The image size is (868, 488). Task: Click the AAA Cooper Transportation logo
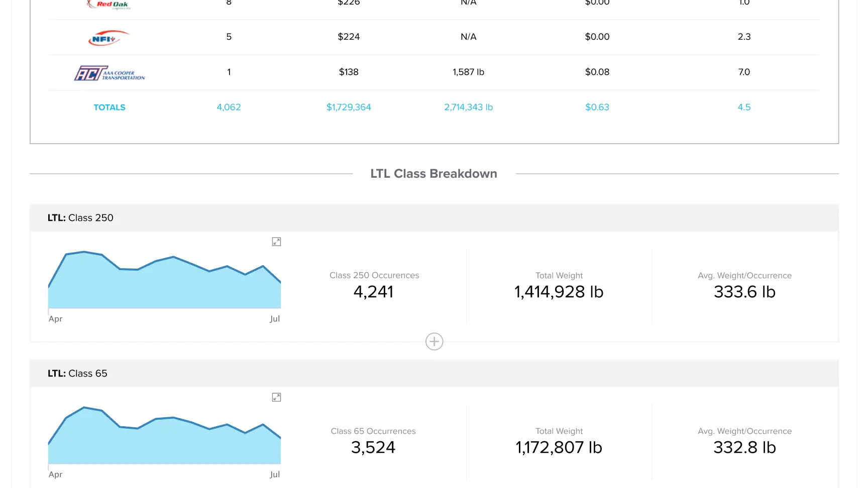point(110,73)
